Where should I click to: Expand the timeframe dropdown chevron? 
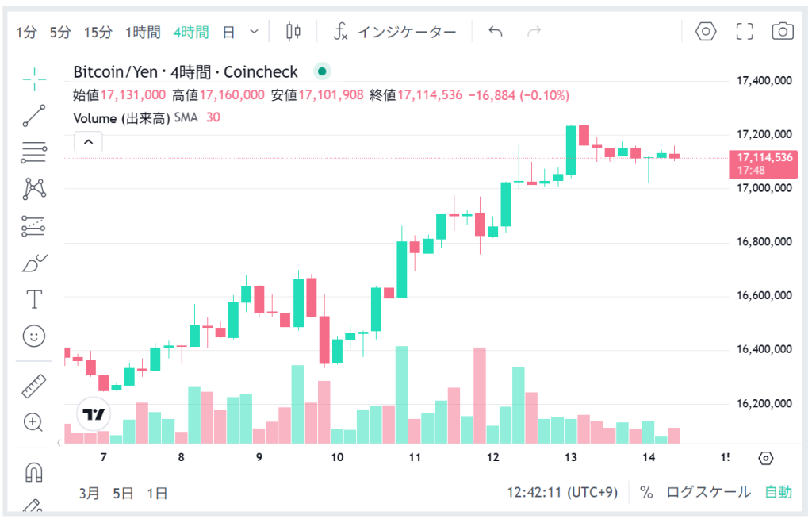254,32
